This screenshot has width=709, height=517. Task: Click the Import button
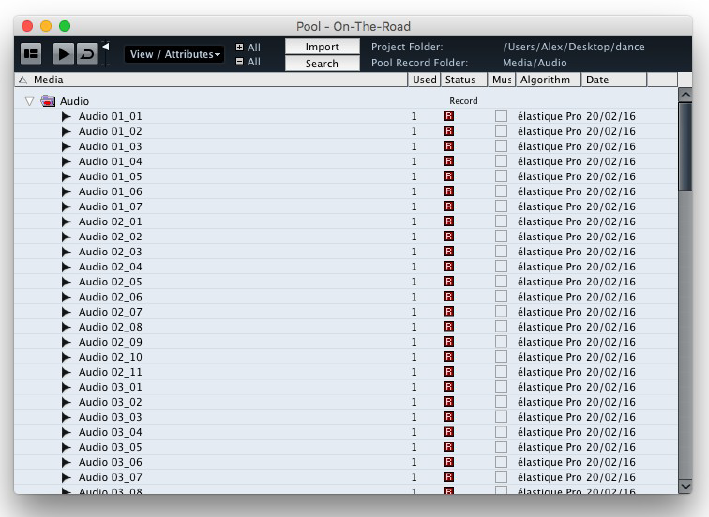coord(322,47)
